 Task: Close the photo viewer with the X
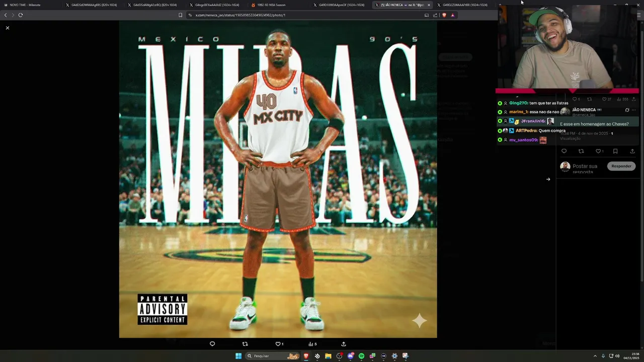(8, 28)
